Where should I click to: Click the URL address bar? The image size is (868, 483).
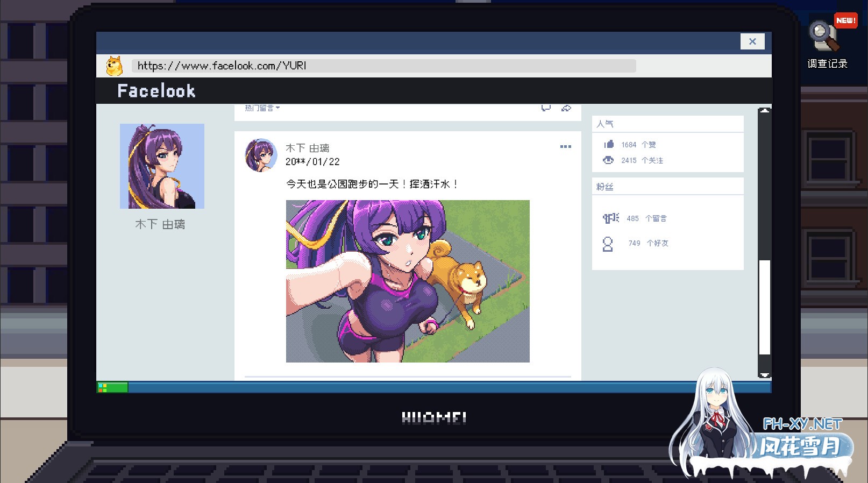click(383, 66)
